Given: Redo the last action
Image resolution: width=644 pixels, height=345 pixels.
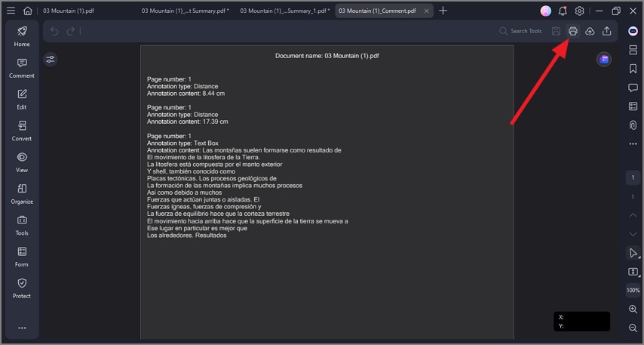Looking at the screenshot, I should [x=71, y=31].
